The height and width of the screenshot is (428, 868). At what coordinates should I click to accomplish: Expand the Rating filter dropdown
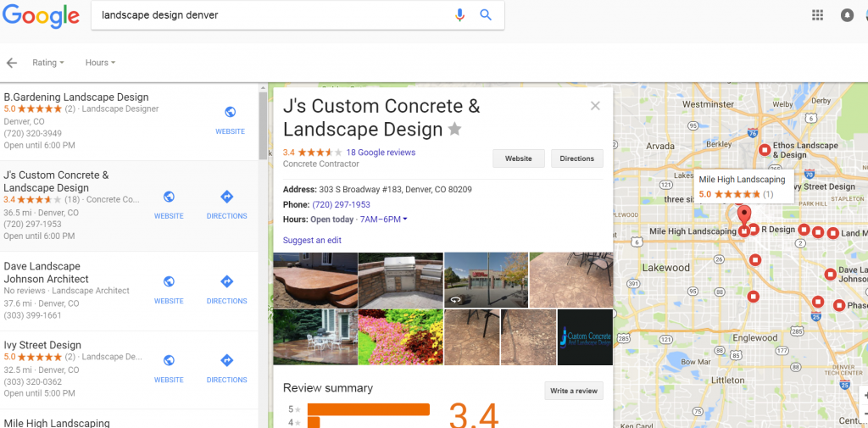click(48, 63)
